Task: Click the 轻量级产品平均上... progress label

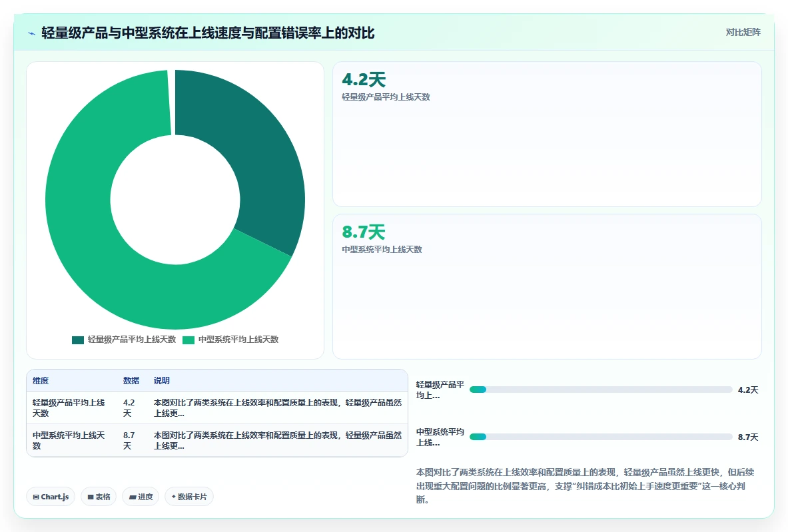Action: pos(440,390)
